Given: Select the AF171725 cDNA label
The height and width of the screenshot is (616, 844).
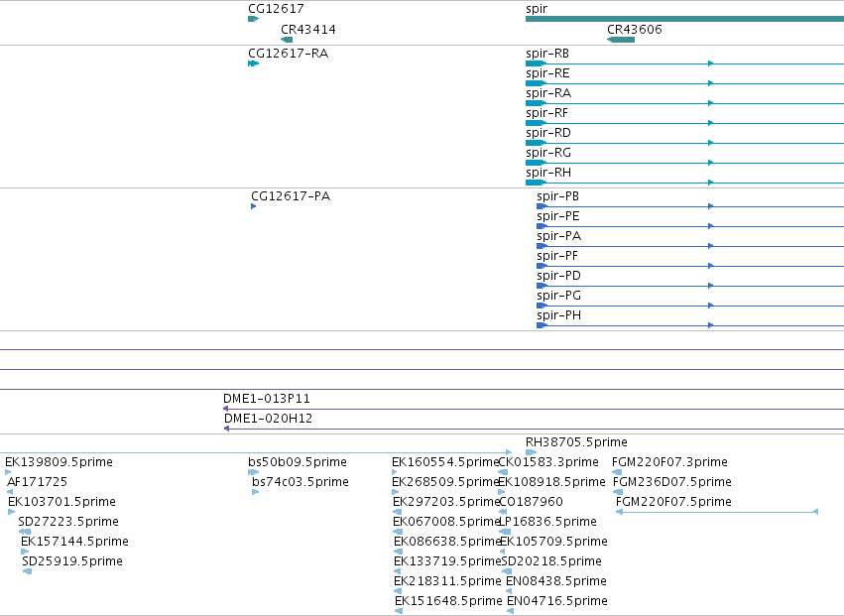Looking at the screenshot, I should tap(37, 482).
